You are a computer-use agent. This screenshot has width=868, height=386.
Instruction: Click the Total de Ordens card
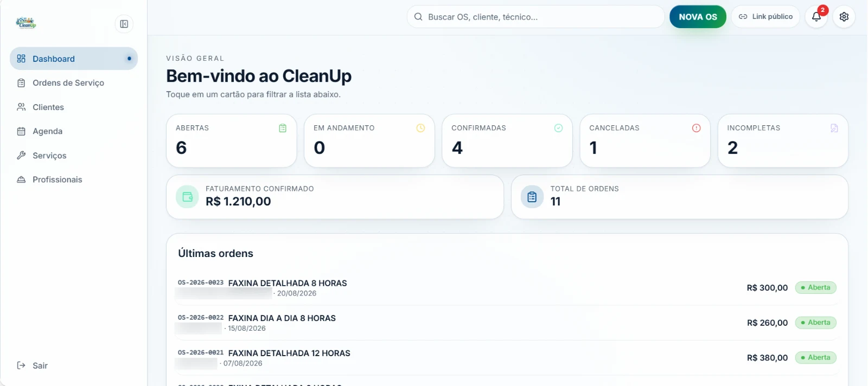tap(680, 197)
